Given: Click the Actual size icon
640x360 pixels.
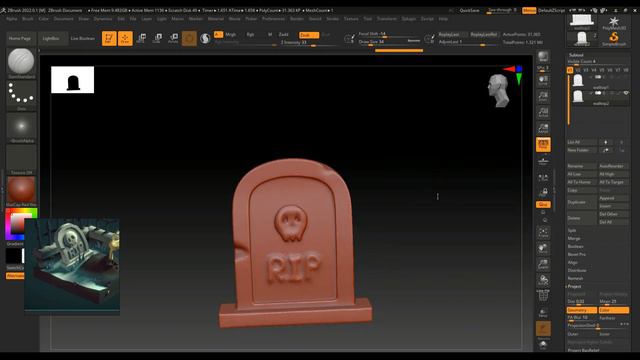Looking at the screenshot, I should click(x=543, y=112).
